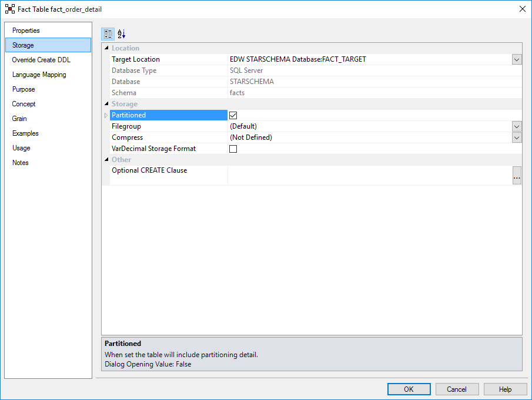Expand the Partitioned property row triangle

click(106, 115)
